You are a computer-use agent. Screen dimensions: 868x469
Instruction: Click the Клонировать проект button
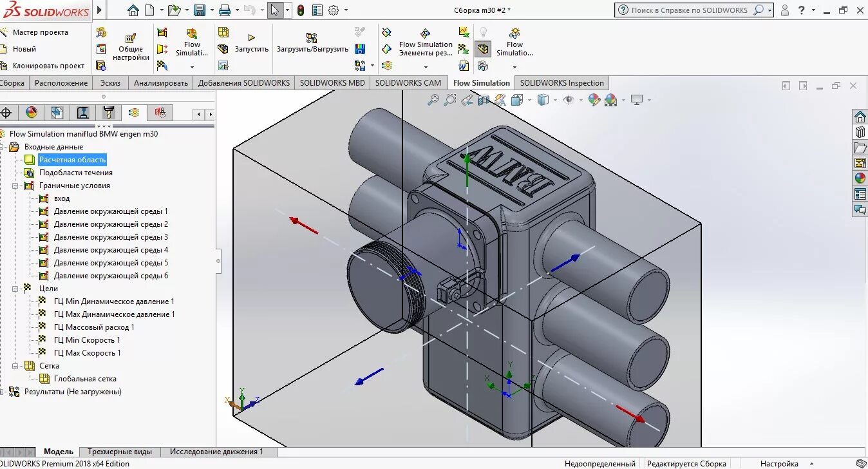point(42,66)
